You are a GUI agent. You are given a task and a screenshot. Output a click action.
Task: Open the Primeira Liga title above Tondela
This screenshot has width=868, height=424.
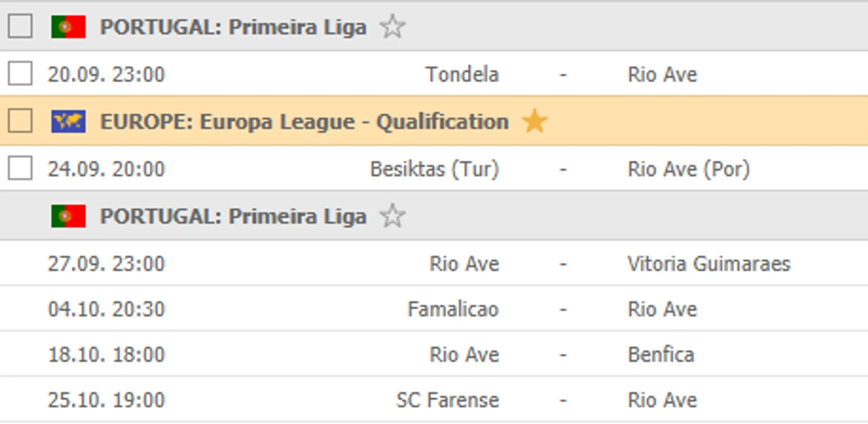(x=233, y=27)
